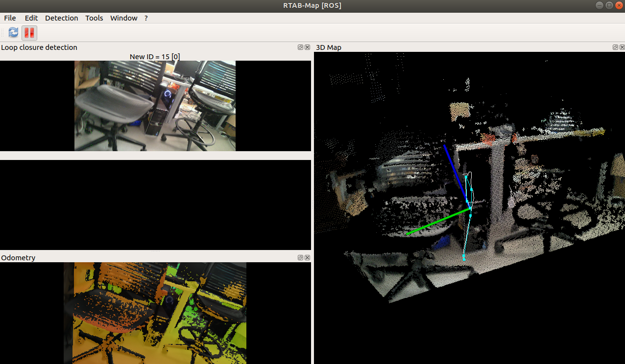Maximize the RTAB-Map window
The width and height of the screenshot is (625, 364).
(x=609, y=5)
